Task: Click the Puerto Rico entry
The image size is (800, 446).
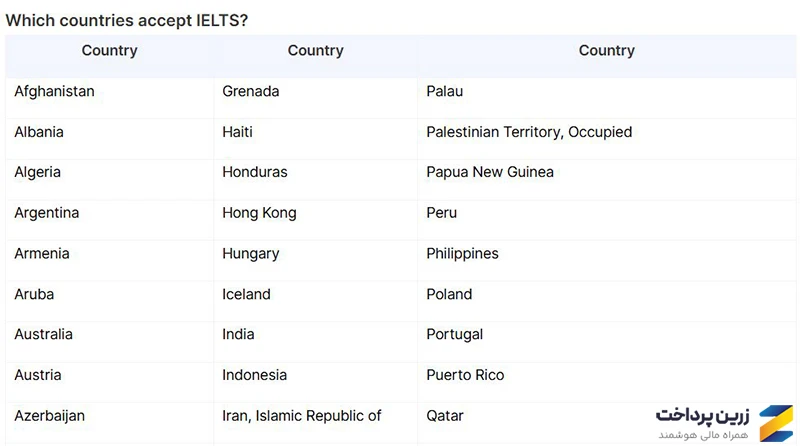Action: [x=465, y=375]
